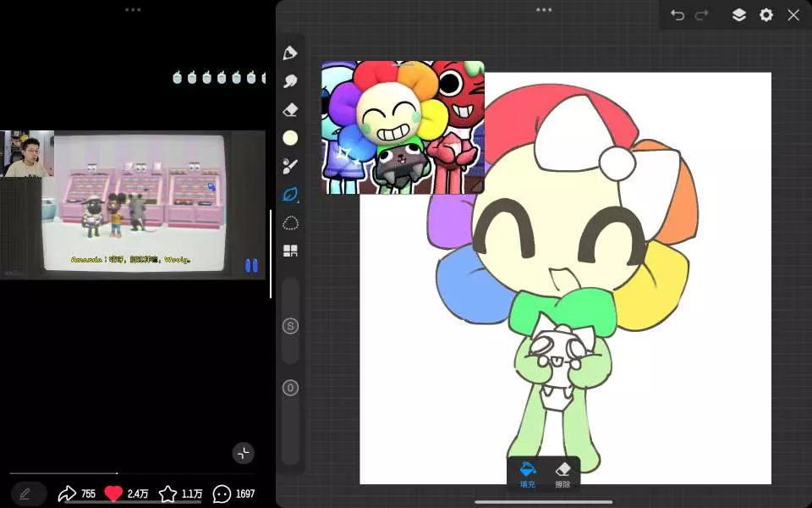Choose 填充 fill mode

(x=527, y=474)
